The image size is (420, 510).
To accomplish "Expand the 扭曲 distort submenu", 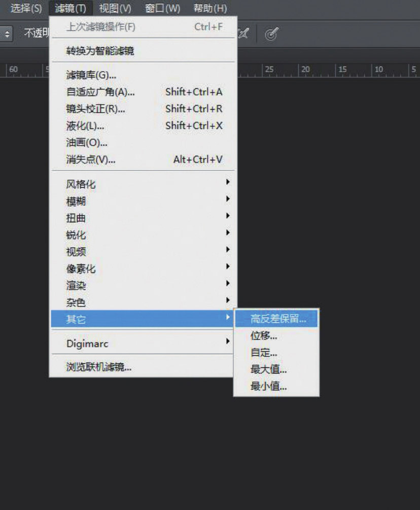I will pos(143,218).
